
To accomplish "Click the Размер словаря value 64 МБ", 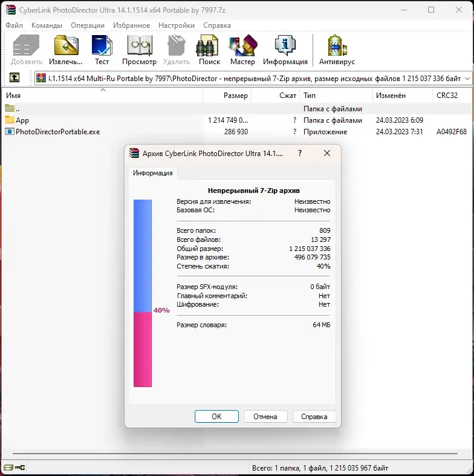I will [x=322, y=325].
